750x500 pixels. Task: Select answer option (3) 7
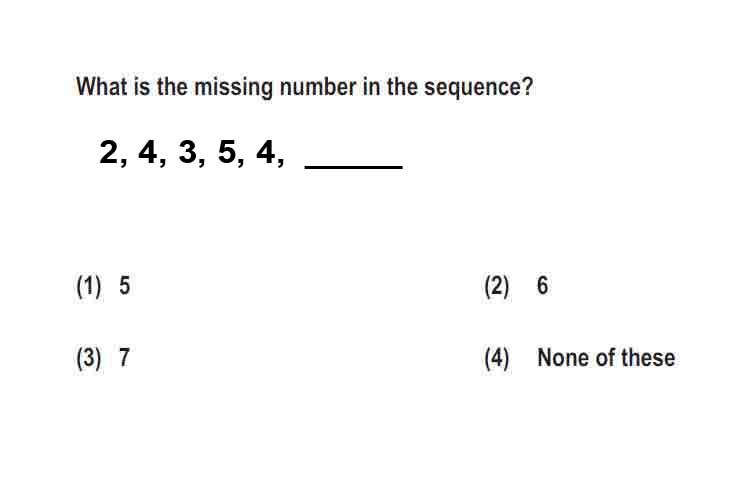coord(103,358)
